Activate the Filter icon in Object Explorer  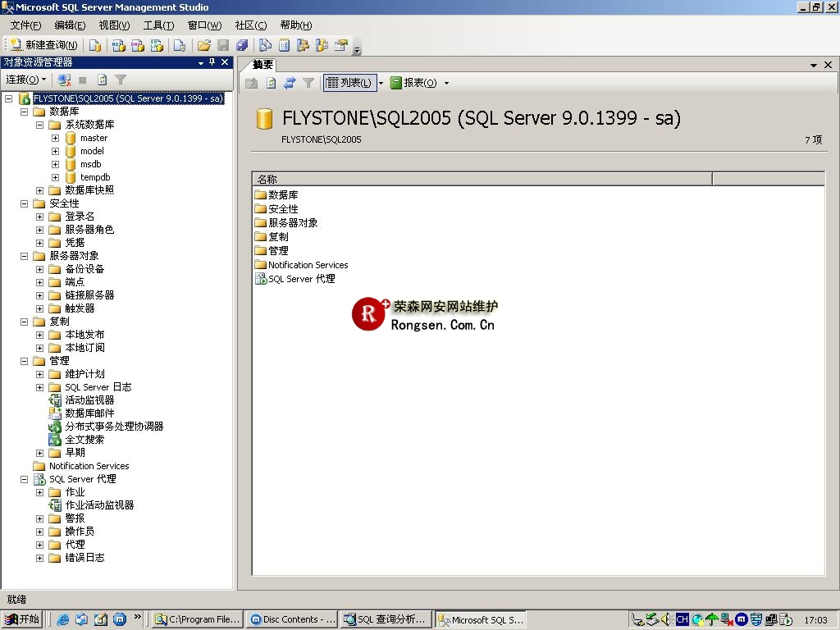coord(120,79)
